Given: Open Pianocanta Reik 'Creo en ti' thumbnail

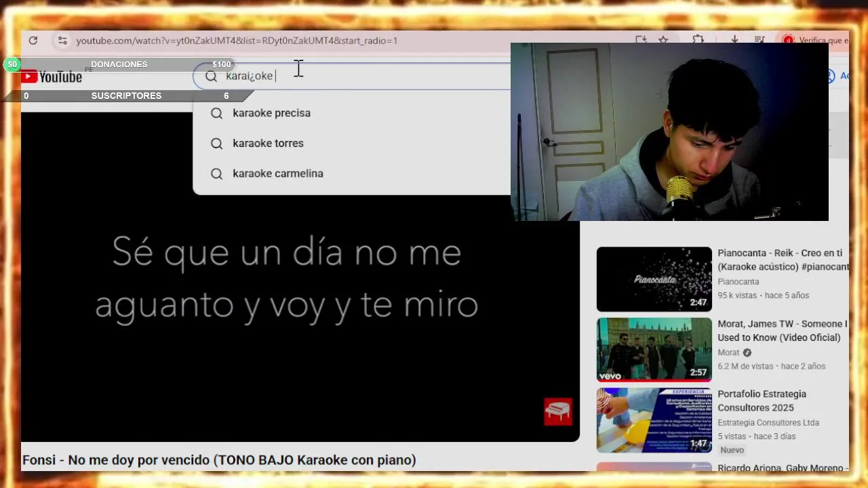Looking at the screenshot, I should tap(654, 279).
